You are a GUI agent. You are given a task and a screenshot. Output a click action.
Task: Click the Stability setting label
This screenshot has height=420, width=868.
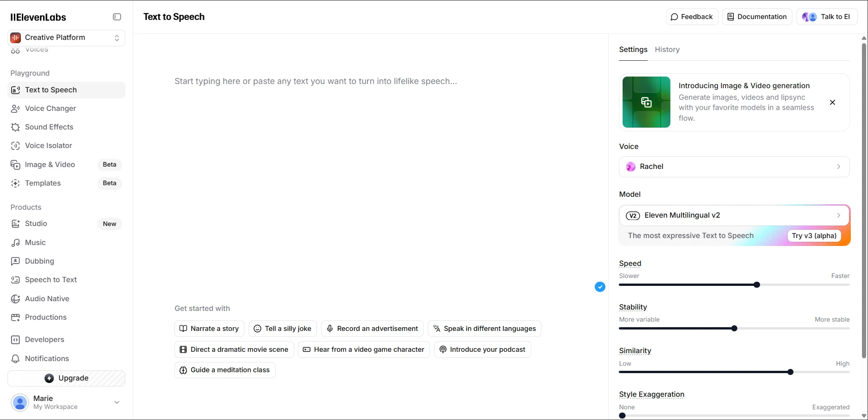click(x=633, y=307)
